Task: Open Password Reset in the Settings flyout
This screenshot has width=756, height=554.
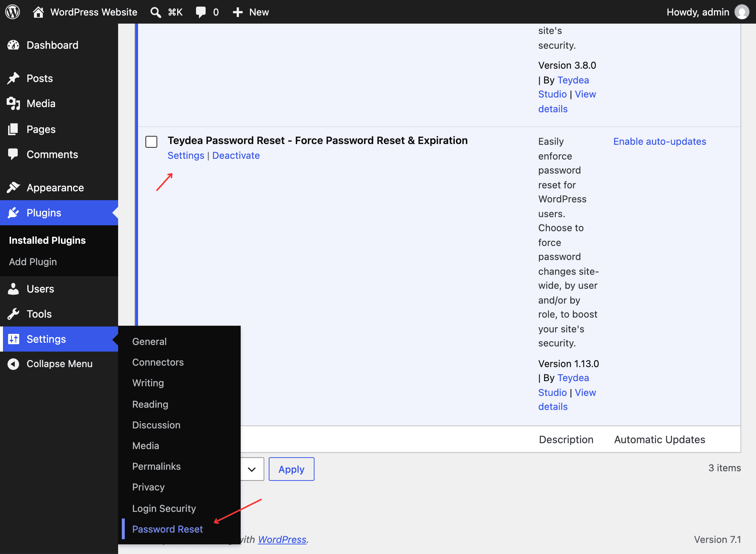Action: pyautogui.click(x=168, y=529)
